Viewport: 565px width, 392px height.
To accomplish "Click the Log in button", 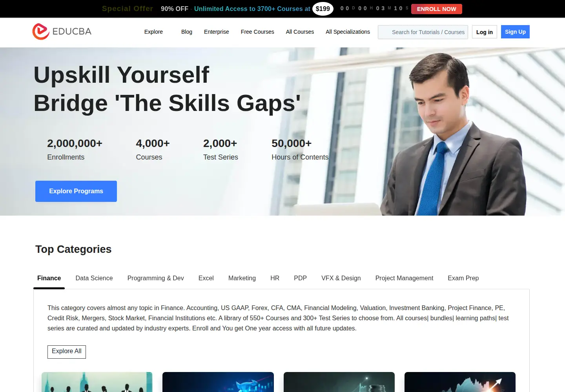I will pos(485,32).
